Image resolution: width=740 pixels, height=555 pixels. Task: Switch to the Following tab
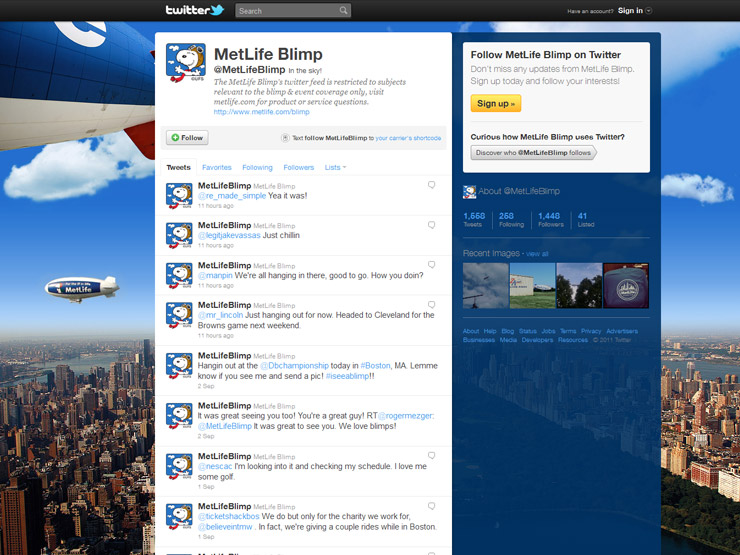pos(257,168)
